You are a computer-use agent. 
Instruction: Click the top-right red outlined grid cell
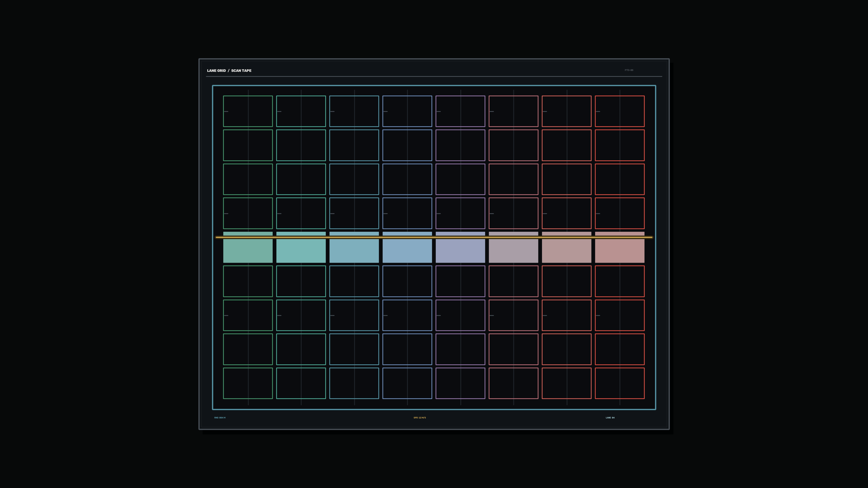click(x=620, y=111)
